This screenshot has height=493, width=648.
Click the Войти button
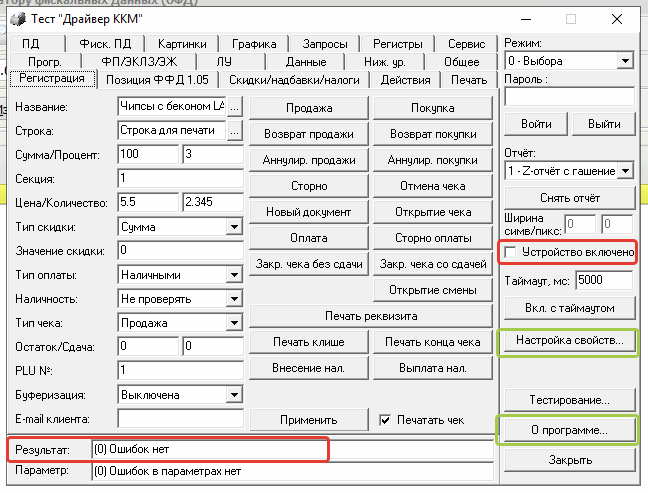click(536, 124)
